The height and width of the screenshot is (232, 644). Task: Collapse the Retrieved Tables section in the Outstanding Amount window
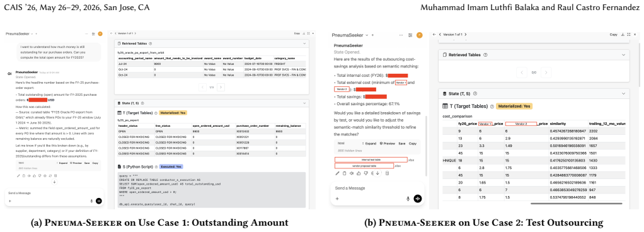(x=304, y=43)
